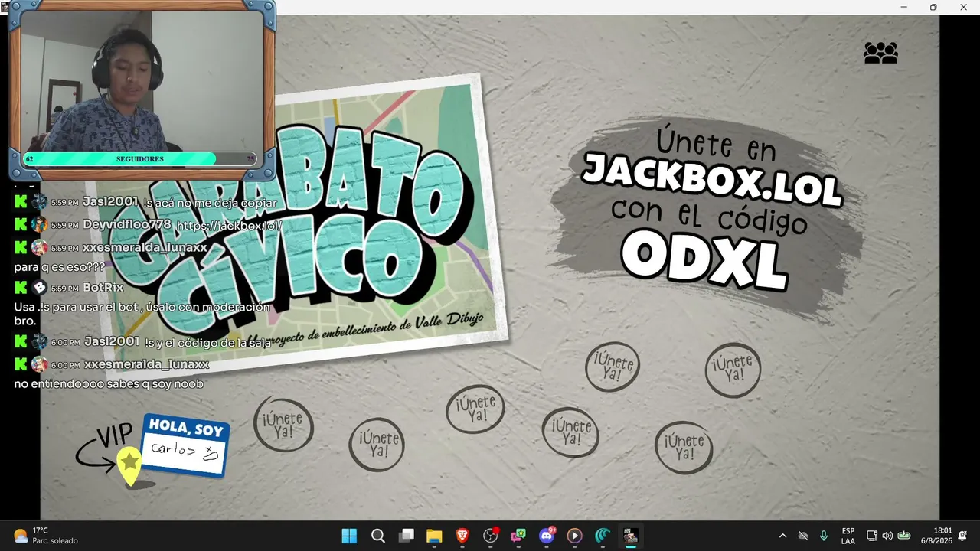980x551 pixels.
Task: Click the username BotRix in chat
Action: tap(103, 288)
